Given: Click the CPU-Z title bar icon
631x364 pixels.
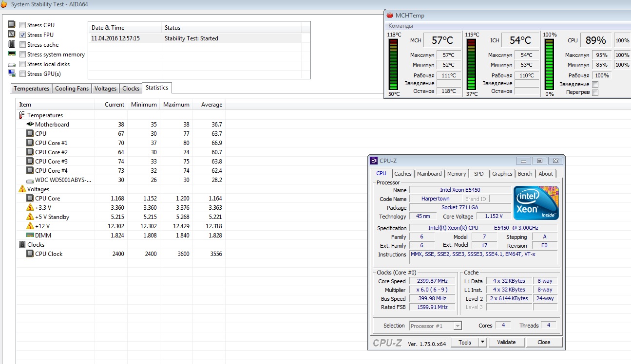Looking at the screenshot, I should (374, 161).
